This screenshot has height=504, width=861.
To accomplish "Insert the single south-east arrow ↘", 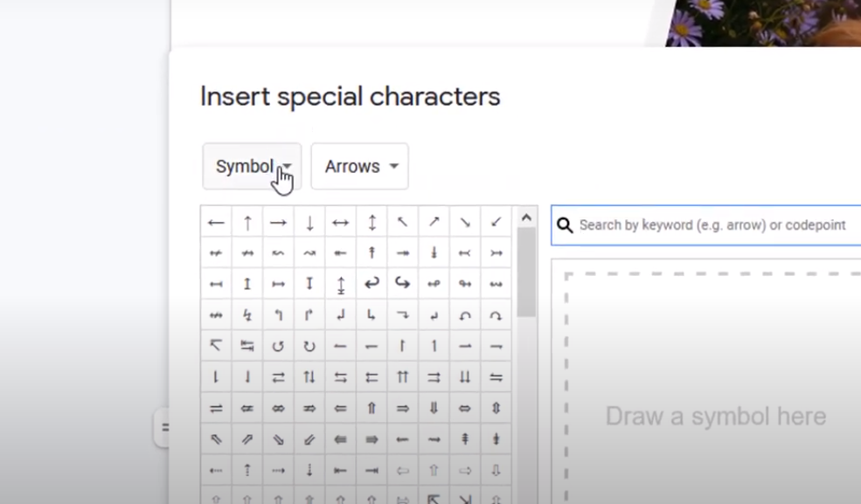I will [x=465, y=222].
